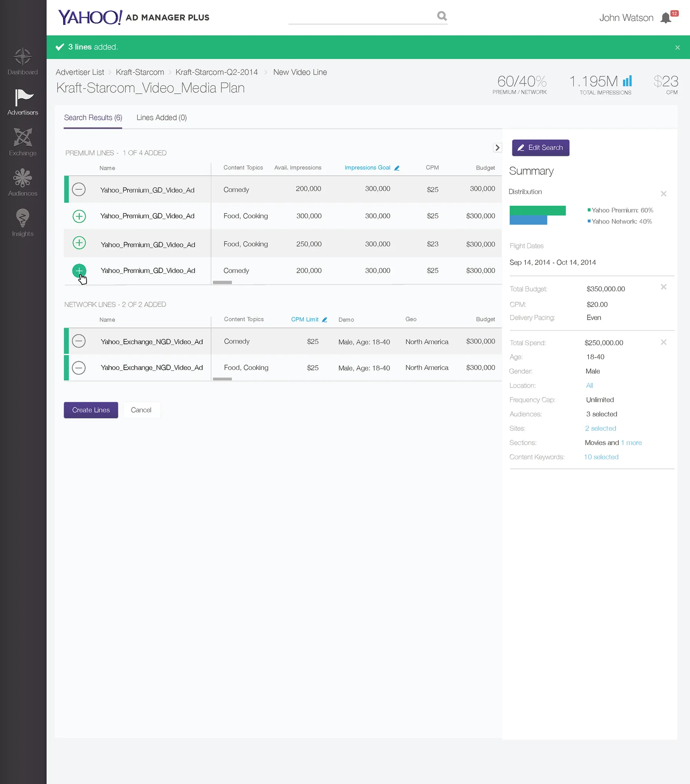
Task: Close the Total Spend section in Summary
Action: tap(663, 342)
